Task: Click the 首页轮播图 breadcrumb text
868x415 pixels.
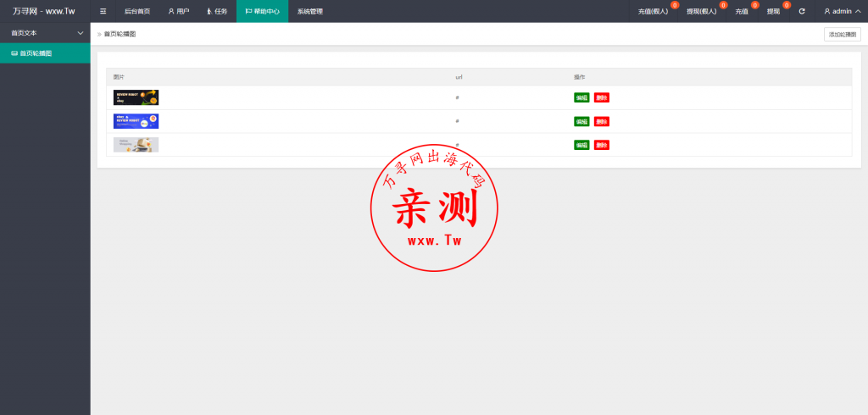Action: tap(120, 35)
